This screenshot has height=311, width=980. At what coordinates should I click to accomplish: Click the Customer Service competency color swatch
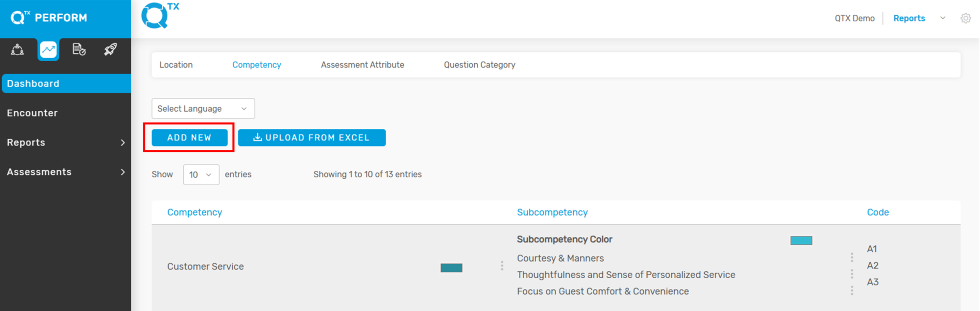[x=451, y=268]
